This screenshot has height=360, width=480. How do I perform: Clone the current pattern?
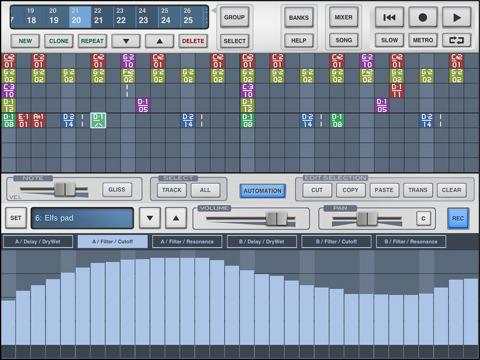click(x=59, y=41)
